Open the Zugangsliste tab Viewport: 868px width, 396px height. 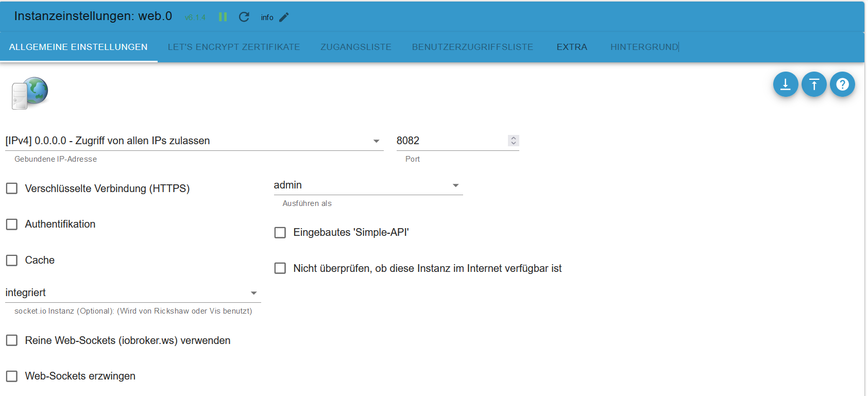tap(356, 47)
